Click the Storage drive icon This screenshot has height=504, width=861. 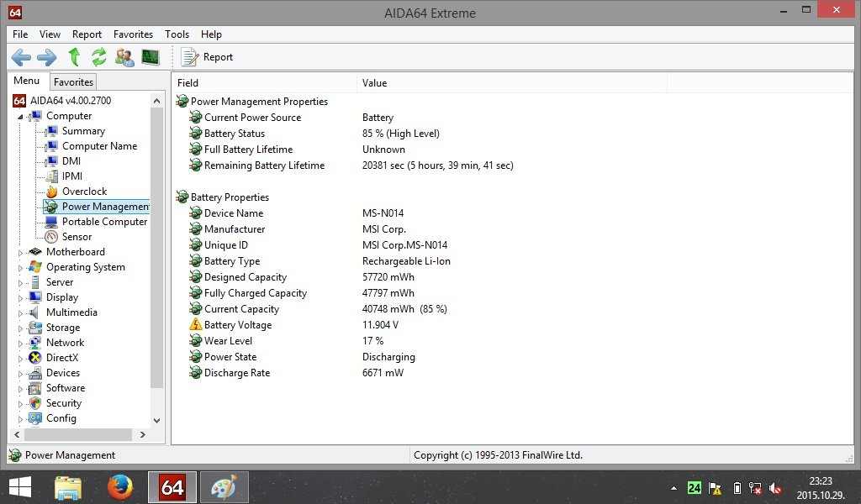[35, 328]
